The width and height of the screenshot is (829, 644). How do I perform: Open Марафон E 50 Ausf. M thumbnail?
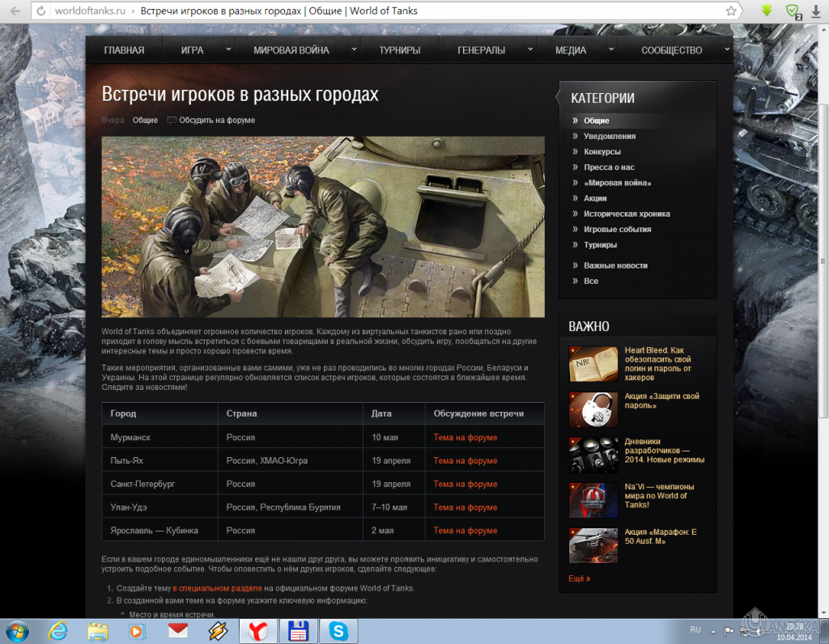pos(593,546)
